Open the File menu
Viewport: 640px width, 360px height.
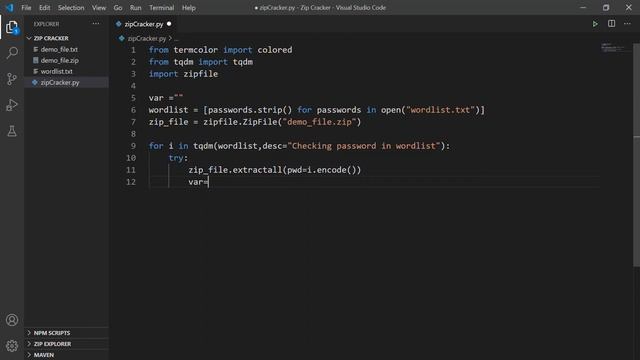pyautogui.click(x=26, y=7)
